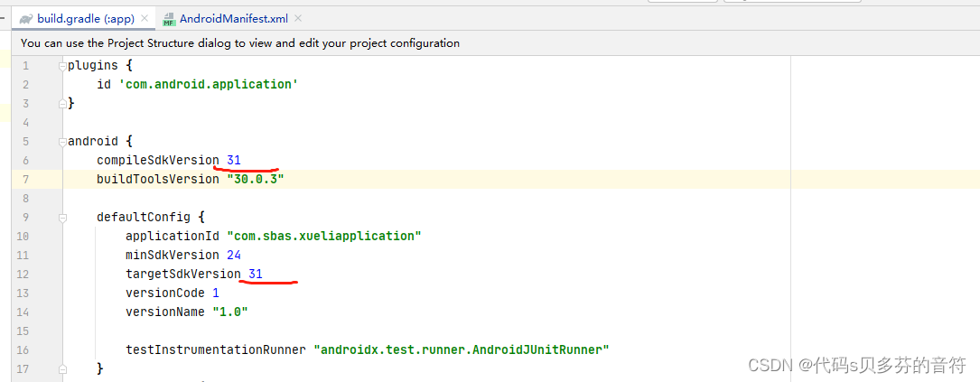Collapse the android block fold marker
Screen dimensions: 980x382
pos(62,142)
